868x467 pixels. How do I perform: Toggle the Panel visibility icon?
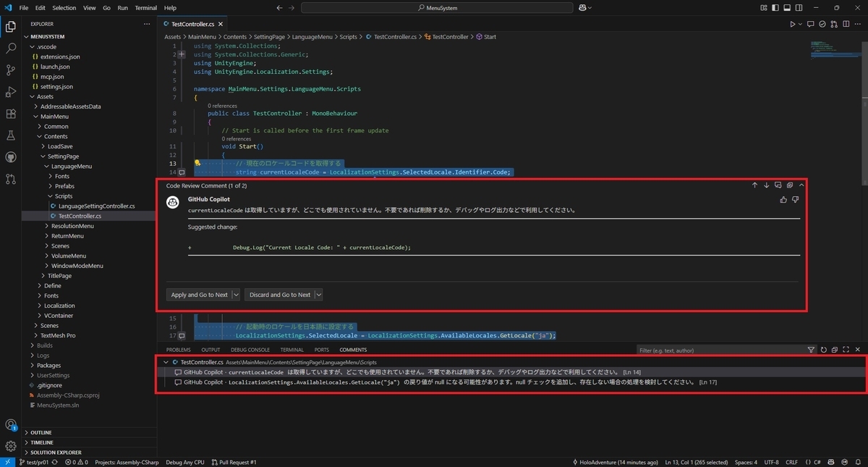point(787,7)
